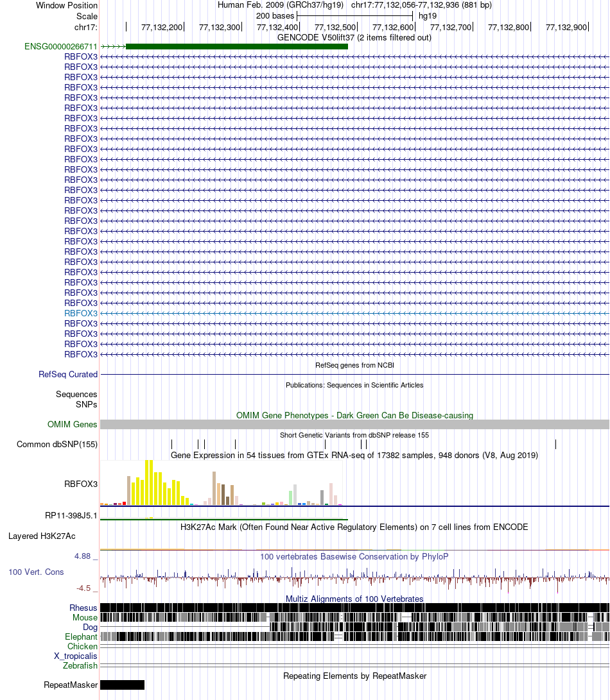610x700 pixels.
Task: Click the RefSeq genes from NCBI title
Action: point(354,365)
